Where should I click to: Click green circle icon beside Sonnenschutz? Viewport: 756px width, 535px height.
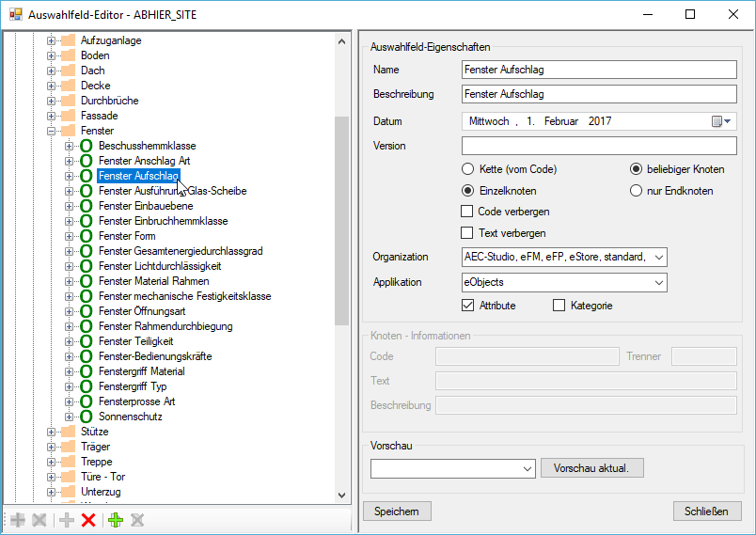click(86, 417)
